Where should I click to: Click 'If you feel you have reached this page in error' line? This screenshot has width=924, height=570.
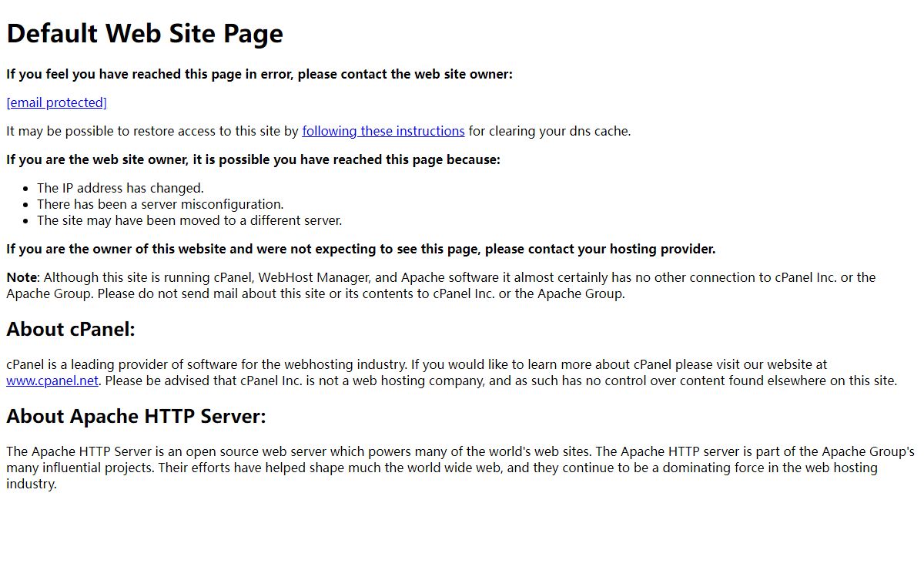point(259,74)
